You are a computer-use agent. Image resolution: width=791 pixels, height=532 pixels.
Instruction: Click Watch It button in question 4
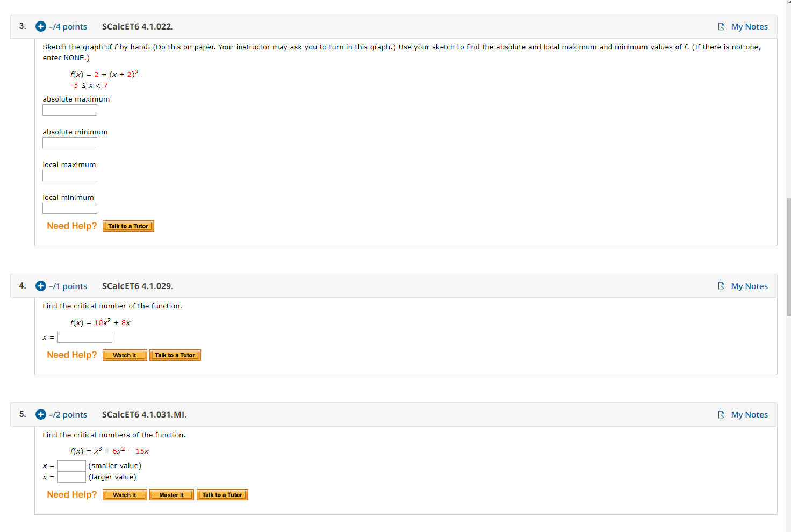125,355
